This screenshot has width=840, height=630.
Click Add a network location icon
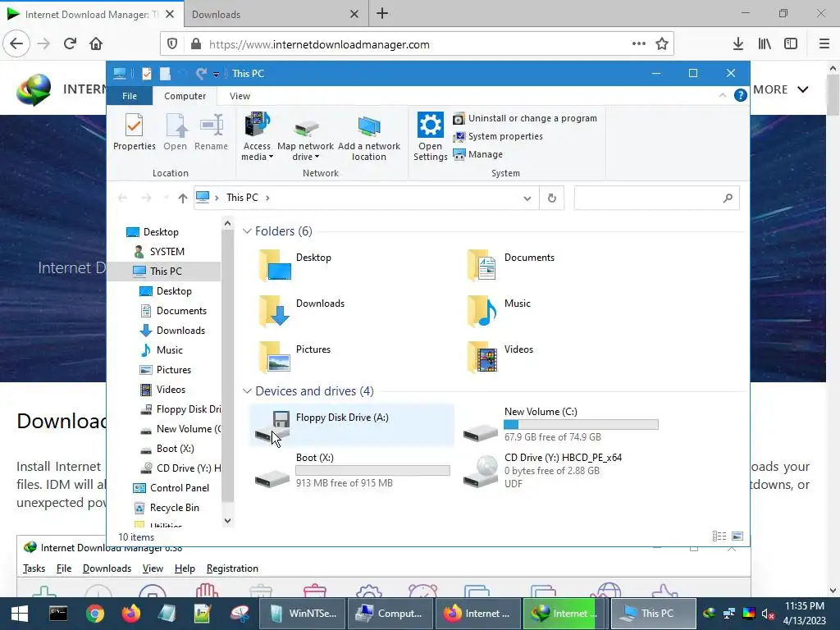pos(368,137)
